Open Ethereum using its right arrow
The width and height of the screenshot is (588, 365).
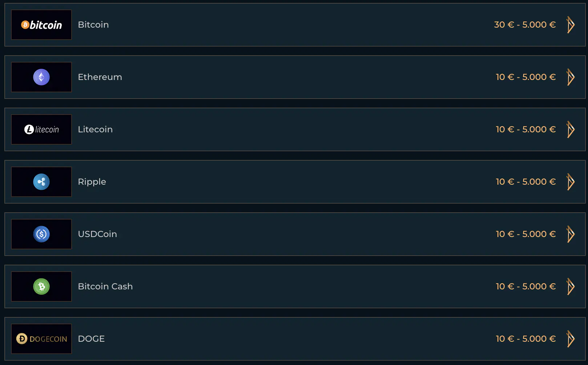coord(571,77)
